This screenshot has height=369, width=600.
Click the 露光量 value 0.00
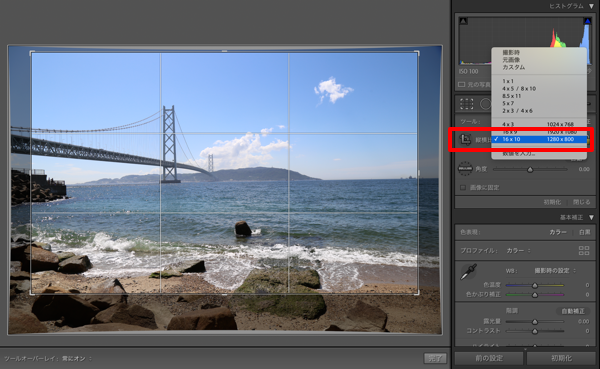click(584, 322)
